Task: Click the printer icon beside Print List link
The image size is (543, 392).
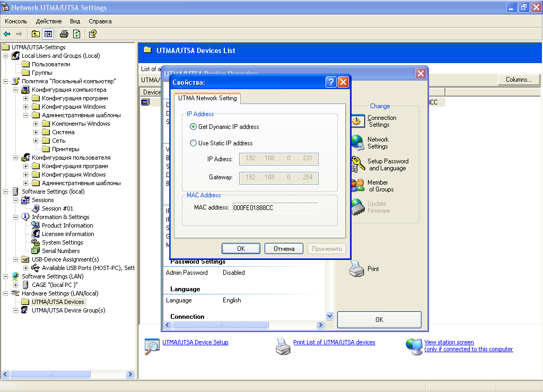Action: (283, 346)
